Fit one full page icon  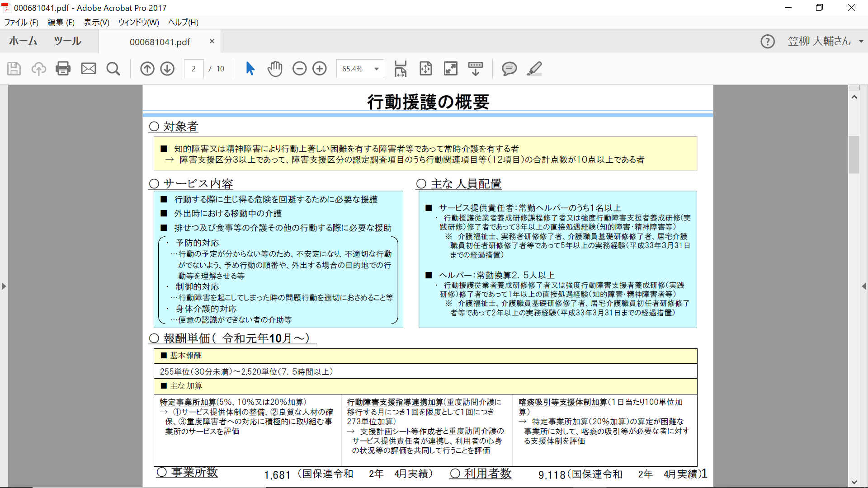(426, 69)
